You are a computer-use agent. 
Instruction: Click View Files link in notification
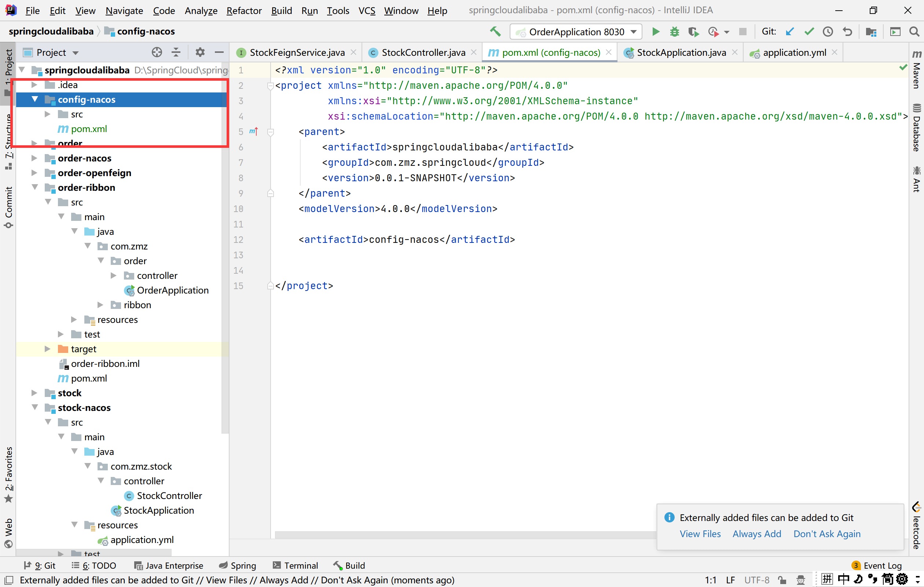700,534
